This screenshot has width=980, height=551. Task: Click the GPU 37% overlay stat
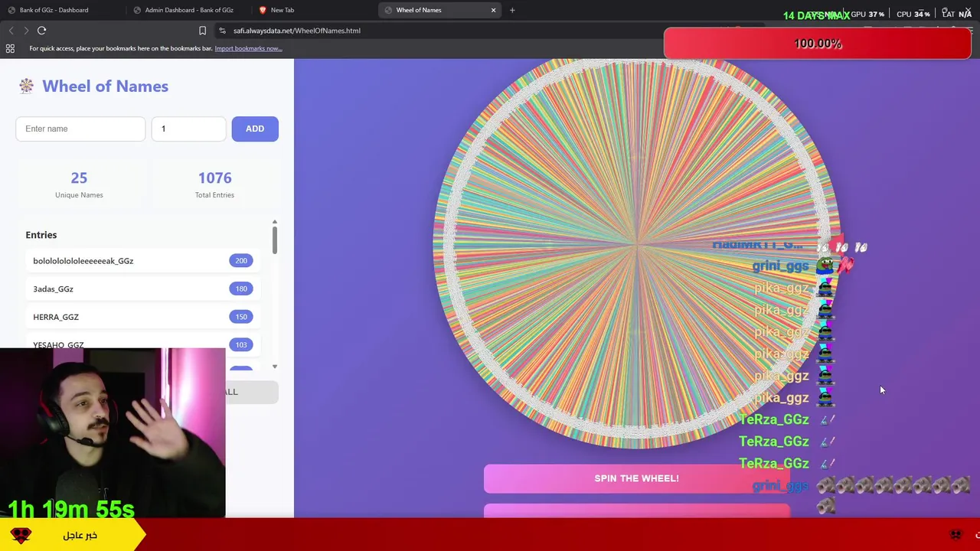click(867, 14)
